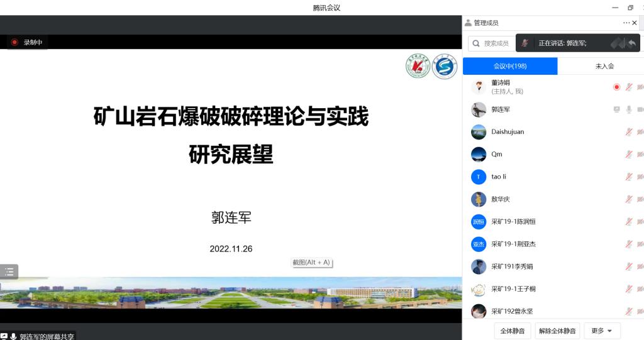Click recording icon beside 董诗娟
The width and height of the screenshot is (644, 340).
click(616, 87)
